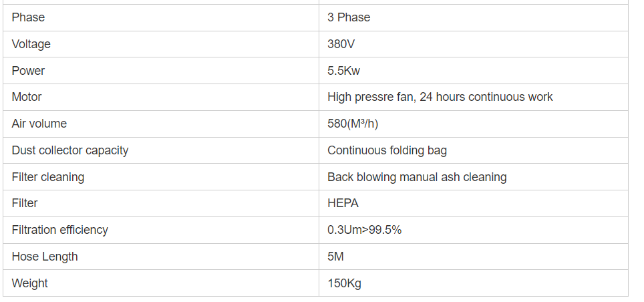
Task: Click the Filtration efficiency label
Action: (59, 230)
